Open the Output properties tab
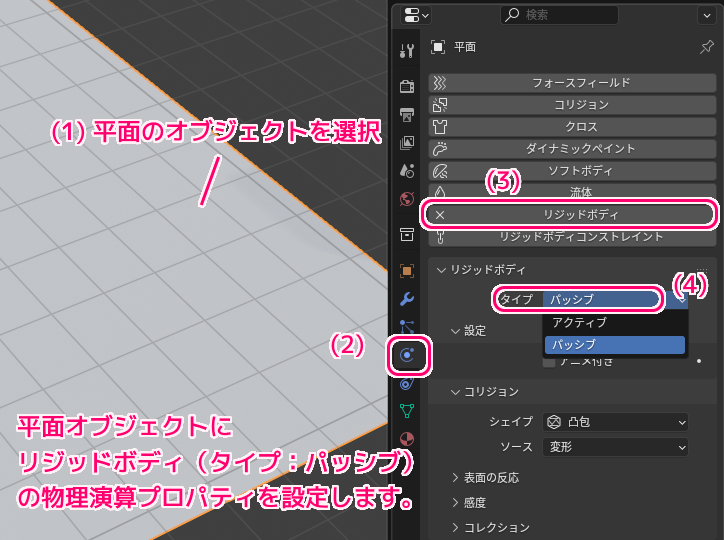724x540 pixels. 407,114
